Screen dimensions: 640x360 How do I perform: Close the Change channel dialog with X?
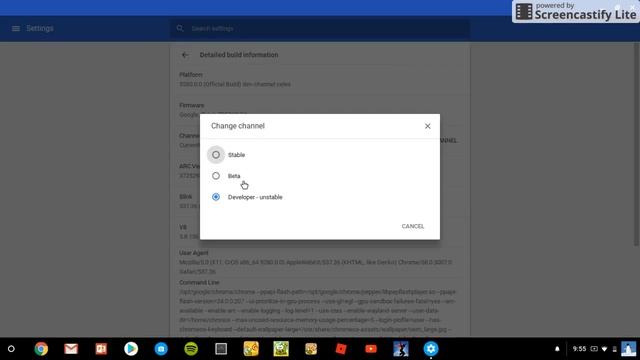tap(427, 126)
